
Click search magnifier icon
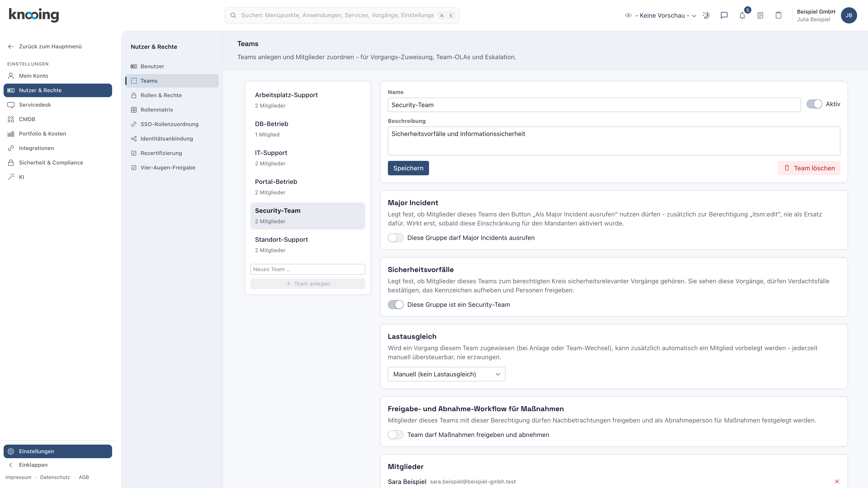click(x=233, y=15)
